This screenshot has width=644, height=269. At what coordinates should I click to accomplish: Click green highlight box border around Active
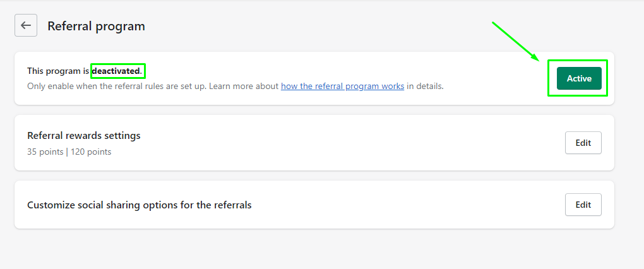[578, 60]
